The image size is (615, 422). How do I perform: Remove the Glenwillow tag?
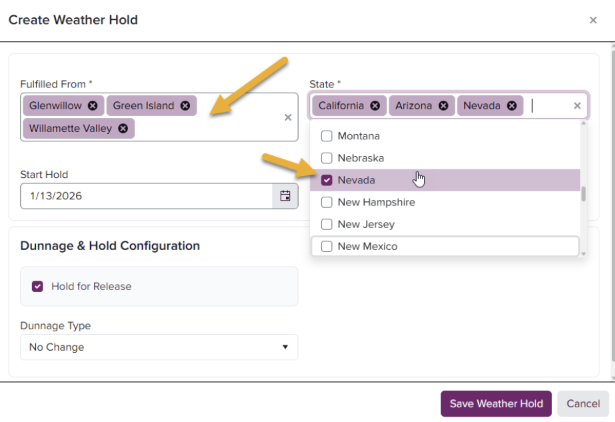click(93, 105)
